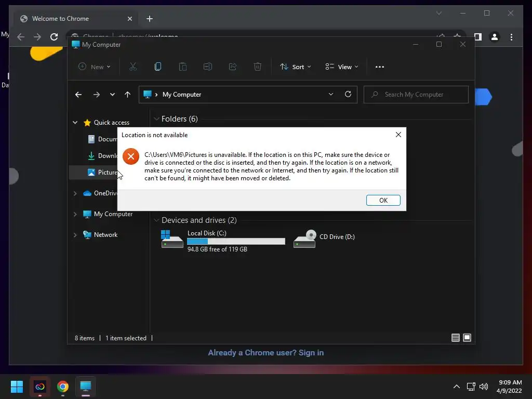Open the View dropdown
This screenshot has width=532, height=399.
point(342,67)
